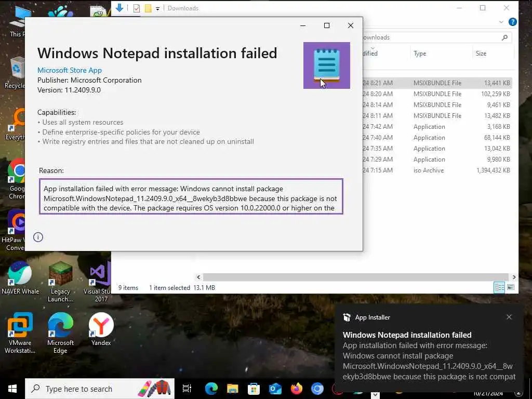This screenshot has height=399, width=532.
Task: Click the Windows Notepad app icon
Action: coord(326,65)
